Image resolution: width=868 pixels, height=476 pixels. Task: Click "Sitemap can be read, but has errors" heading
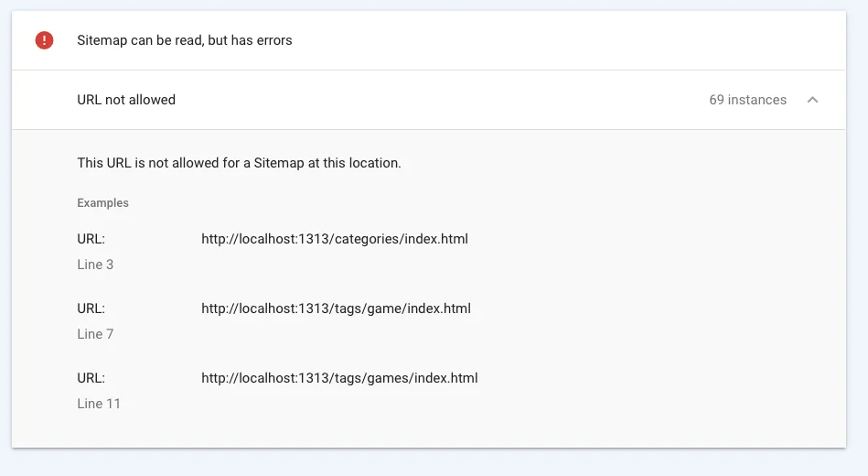[185, 40]
